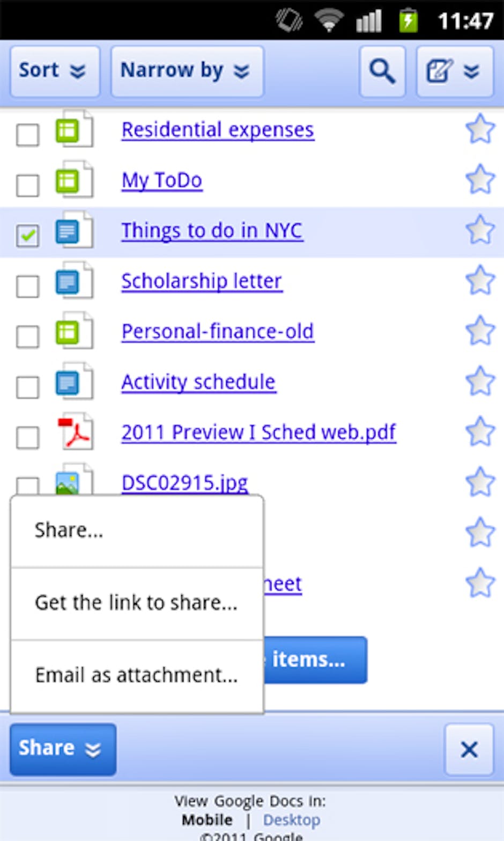Select the Personal-finance-old checkbox
Viewport: 504px width, 841px height.
coord(27,337)
